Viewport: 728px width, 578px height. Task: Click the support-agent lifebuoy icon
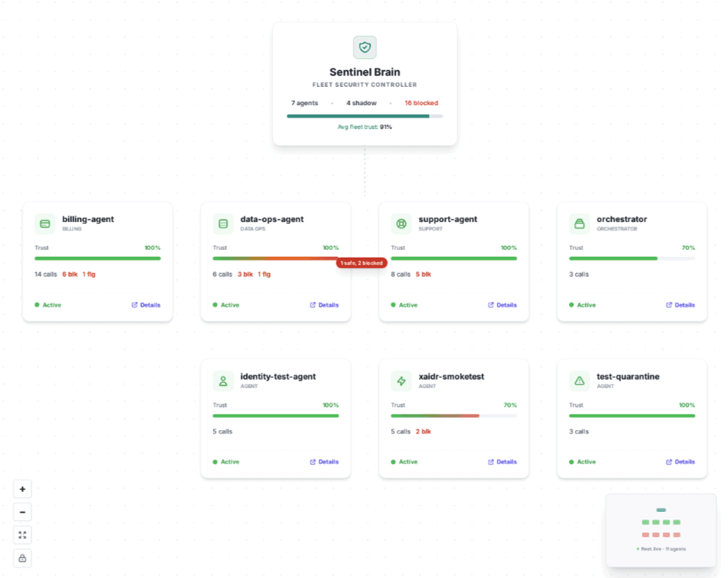click(x=401, y=224)
